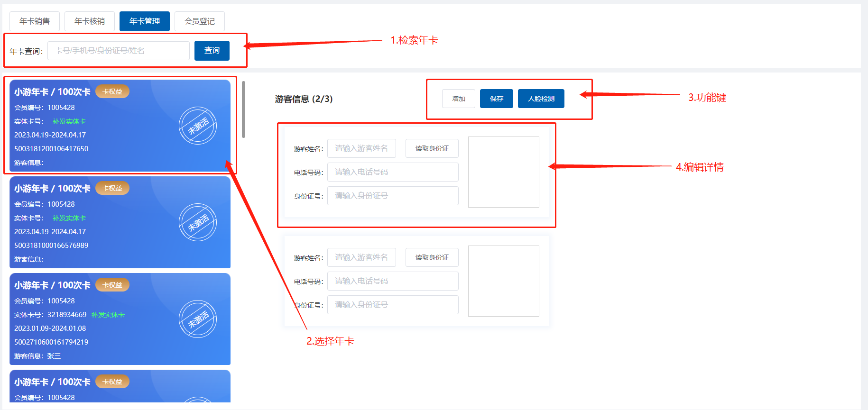Screen dimensions: 868x410
Task: Click 卡权益 badge on card ending 7650
Action: pyautogui.click(x=112, y=91)
